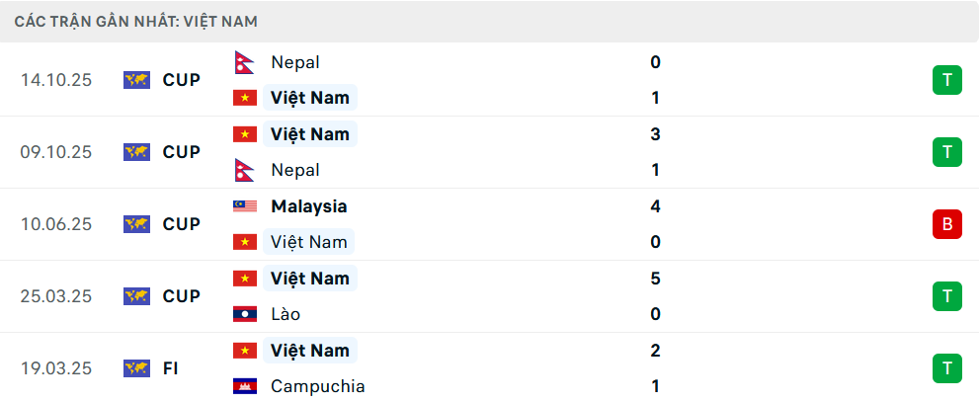
Task: Click the Cambodia flag icon
Action: (x=244, y=386)
